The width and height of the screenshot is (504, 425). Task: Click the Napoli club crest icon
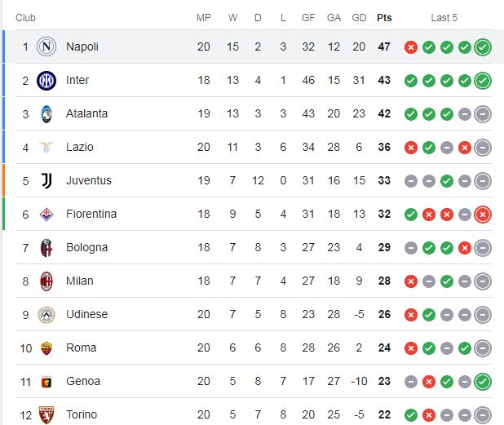46,46
